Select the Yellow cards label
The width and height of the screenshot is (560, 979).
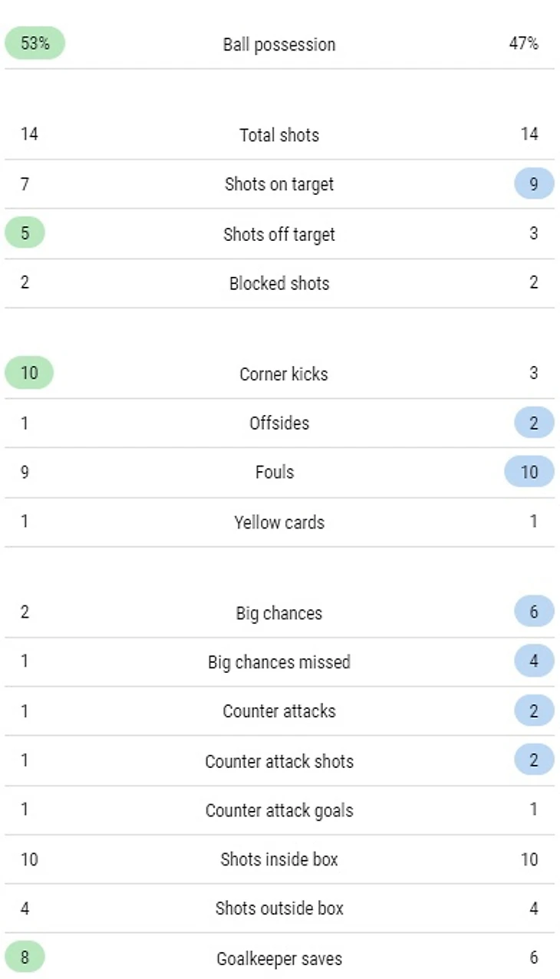[279, 522]
